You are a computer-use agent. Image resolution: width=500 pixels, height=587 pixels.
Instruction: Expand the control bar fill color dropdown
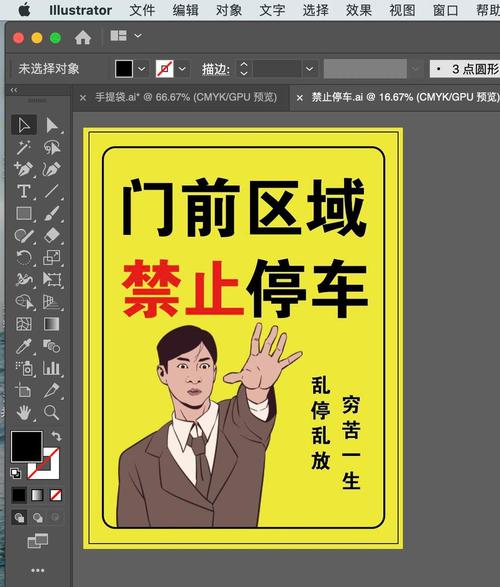pyautogui.click(x=141, y=69)
